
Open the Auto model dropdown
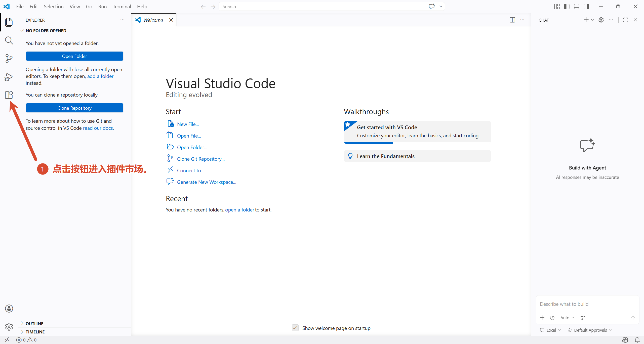pyautogui.click(x=567, y=318)
